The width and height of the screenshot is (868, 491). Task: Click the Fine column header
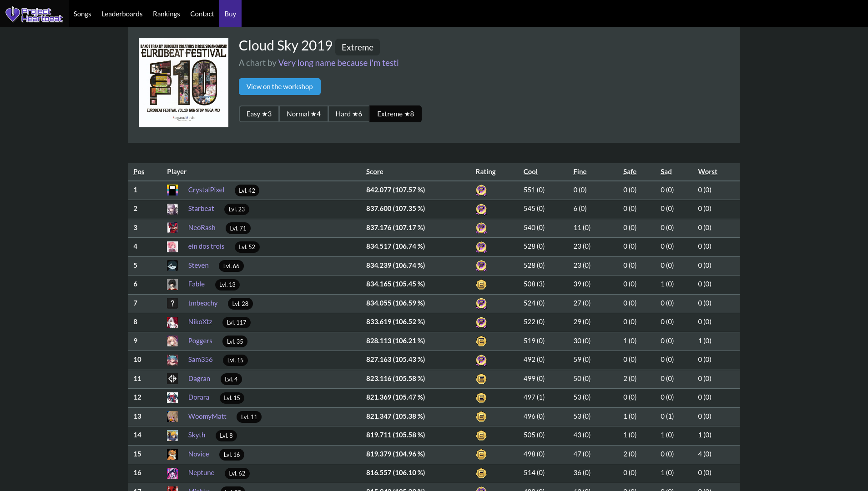(x=580, y=172)
